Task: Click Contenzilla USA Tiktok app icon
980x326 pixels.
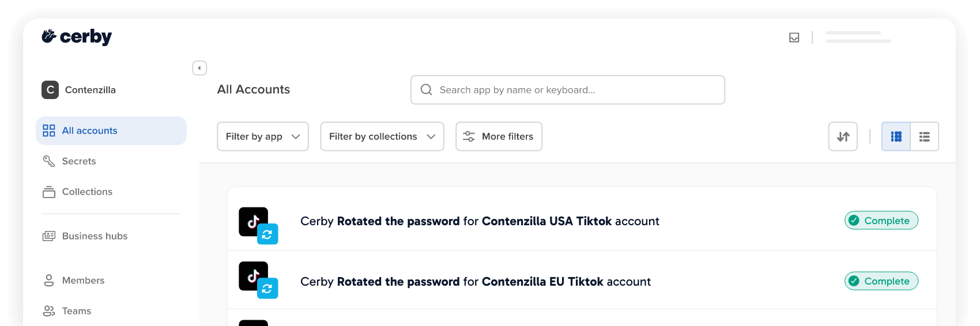Action: point(258,225)
